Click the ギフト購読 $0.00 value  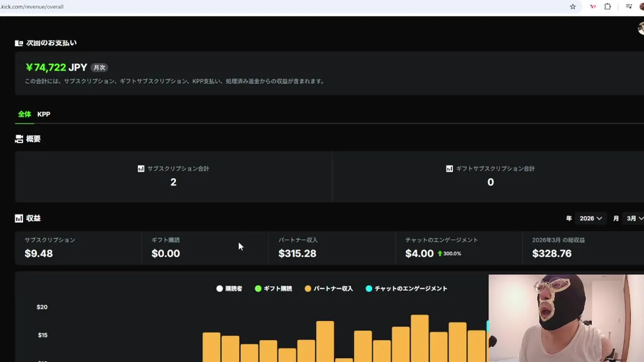click(x=166, y=253)
